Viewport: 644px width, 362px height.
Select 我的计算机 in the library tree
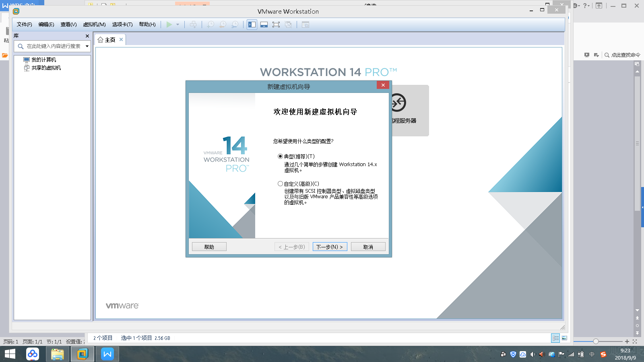40,60
